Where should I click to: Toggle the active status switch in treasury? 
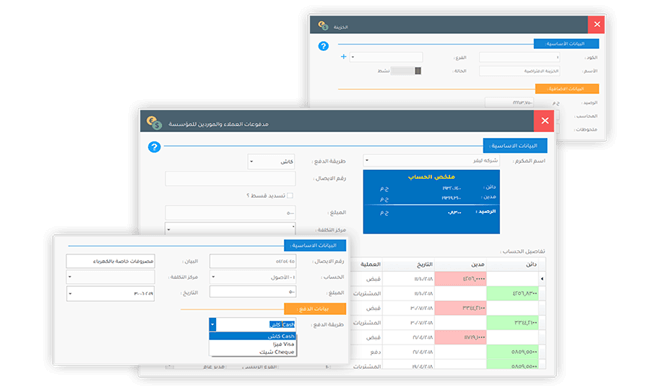[406, 71]
